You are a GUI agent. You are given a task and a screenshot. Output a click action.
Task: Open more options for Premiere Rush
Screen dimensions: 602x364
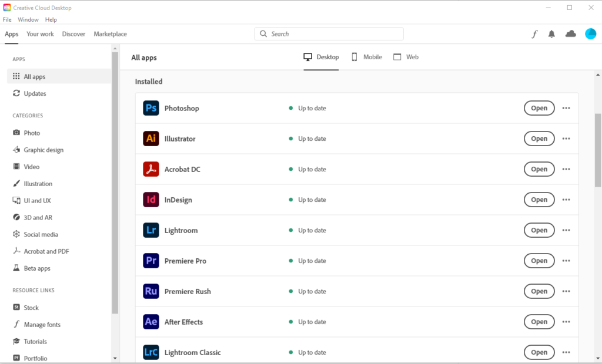[566, 291]
